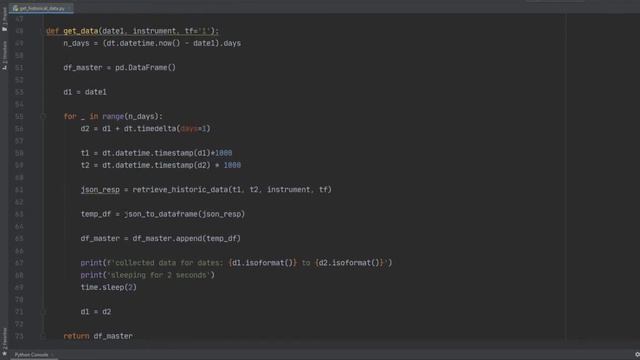The width and height of the screenshot is (640, 360).
Task: Click 'd2.isoformat()' expression
Action: [x=349, y=263]
